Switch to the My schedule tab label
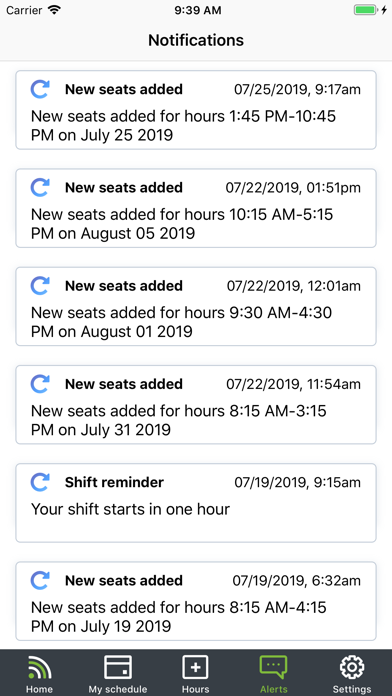The width and height of the screenshot is (392, 696). 118,689
